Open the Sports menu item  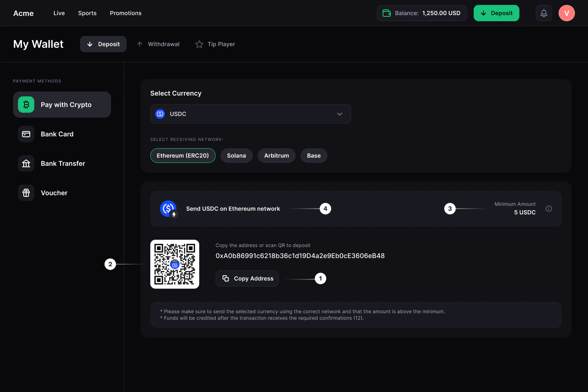tap(87, 13)
